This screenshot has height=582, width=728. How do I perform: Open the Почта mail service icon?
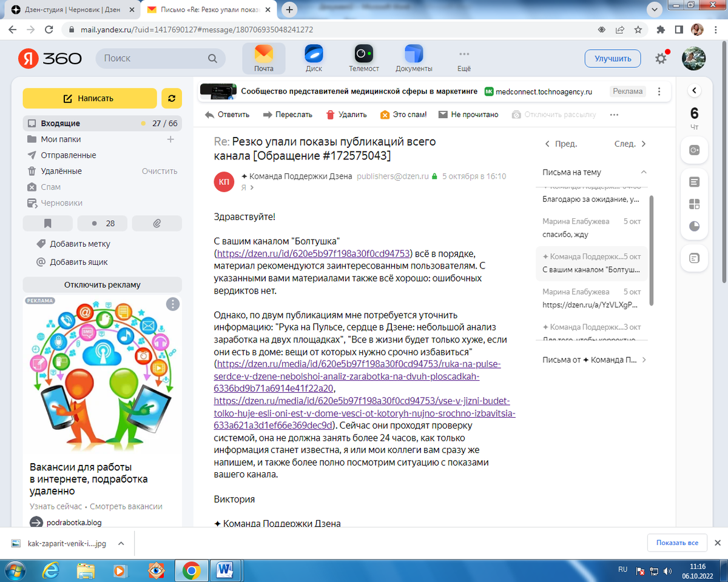coord(263,58)
